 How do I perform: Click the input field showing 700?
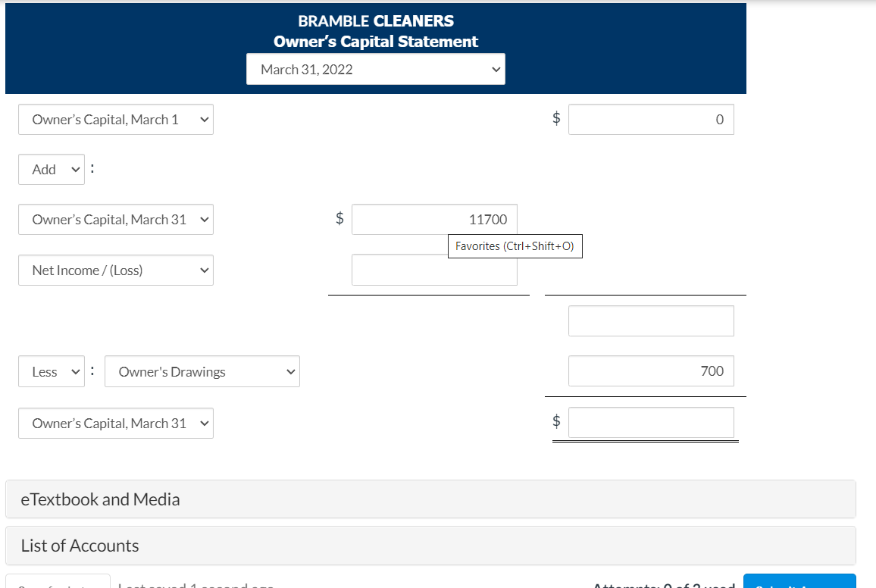[x=650, y=371]
